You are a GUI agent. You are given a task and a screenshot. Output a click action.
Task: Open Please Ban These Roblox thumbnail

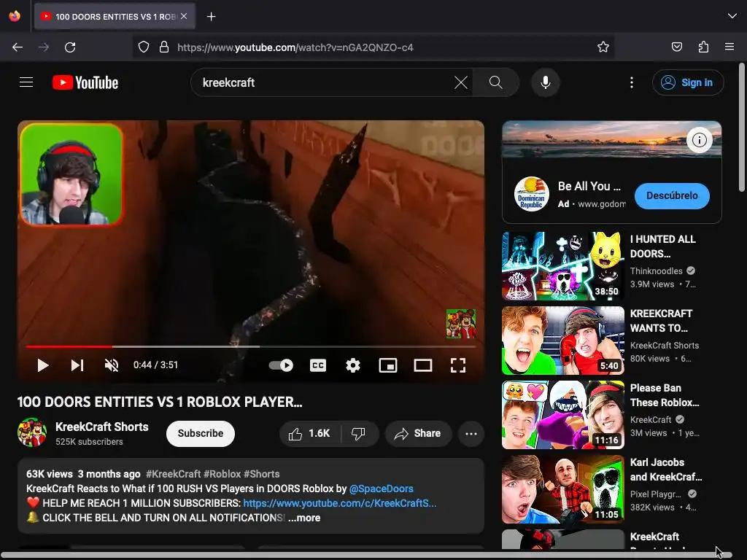[x=562, y=414]
